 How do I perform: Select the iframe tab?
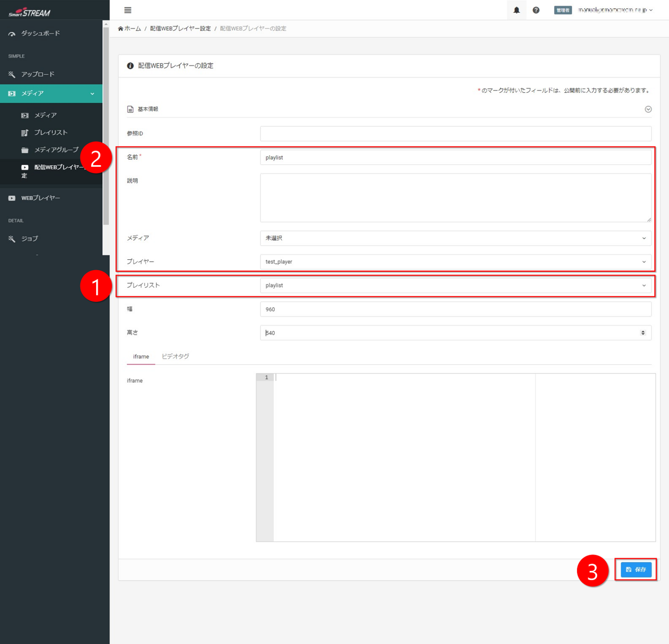[x=141, y=356]
